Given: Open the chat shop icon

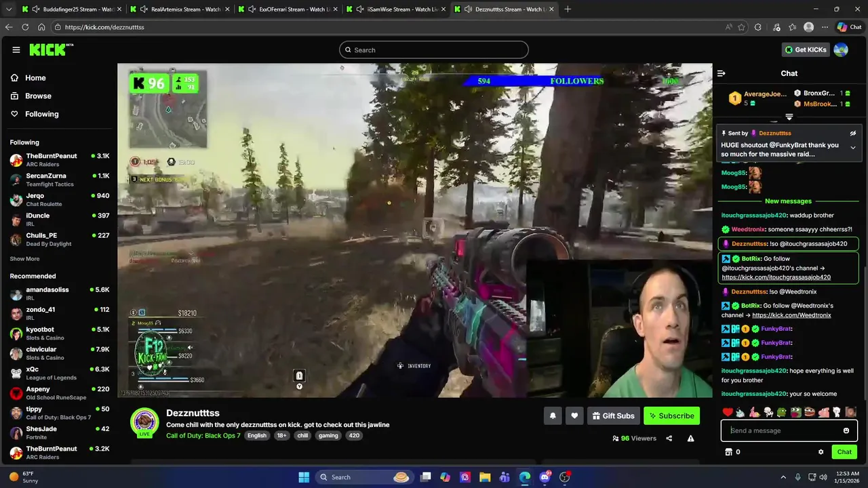Looking at the screenshot, I should (x=728, y=452).
